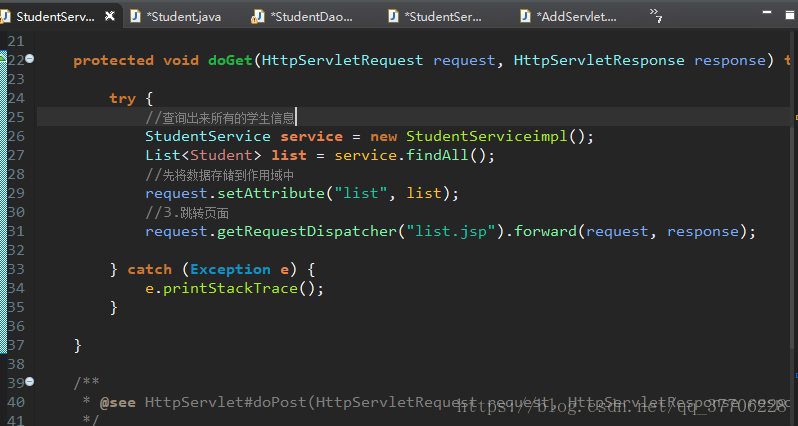
Task: Show hidden editor tabs overflow list
Action: [656, 15]
